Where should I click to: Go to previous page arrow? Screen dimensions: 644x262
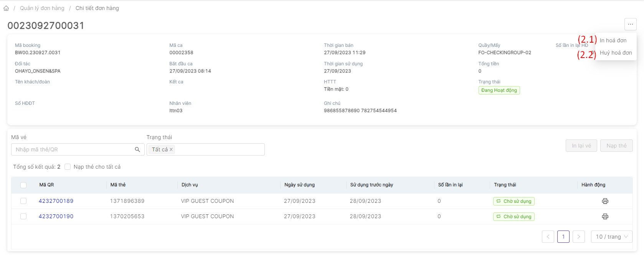[x=548, y=237]
